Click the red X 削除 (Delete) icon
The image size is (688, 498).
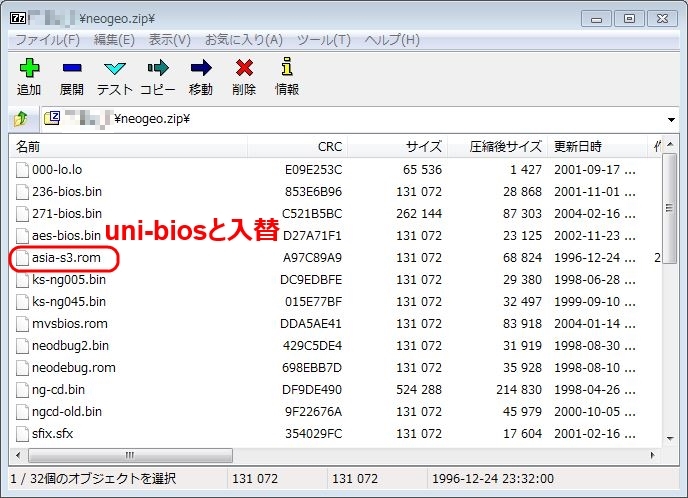244,68
